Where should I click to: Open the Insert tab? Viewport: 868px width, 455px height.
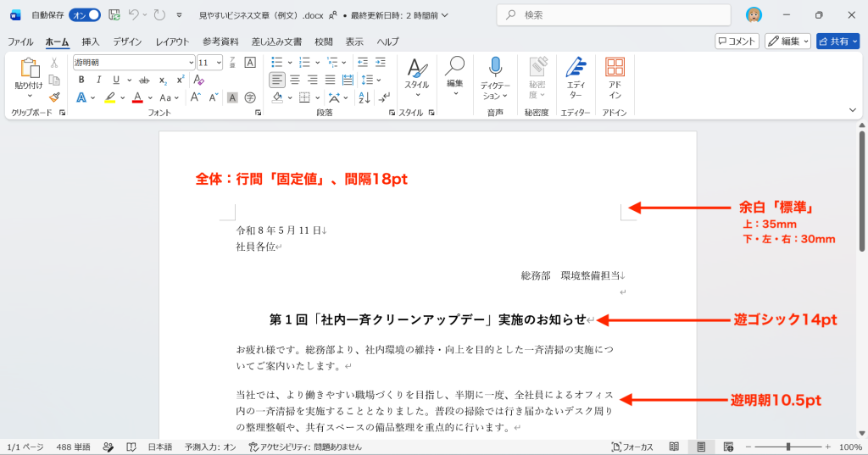coord(90,42)
